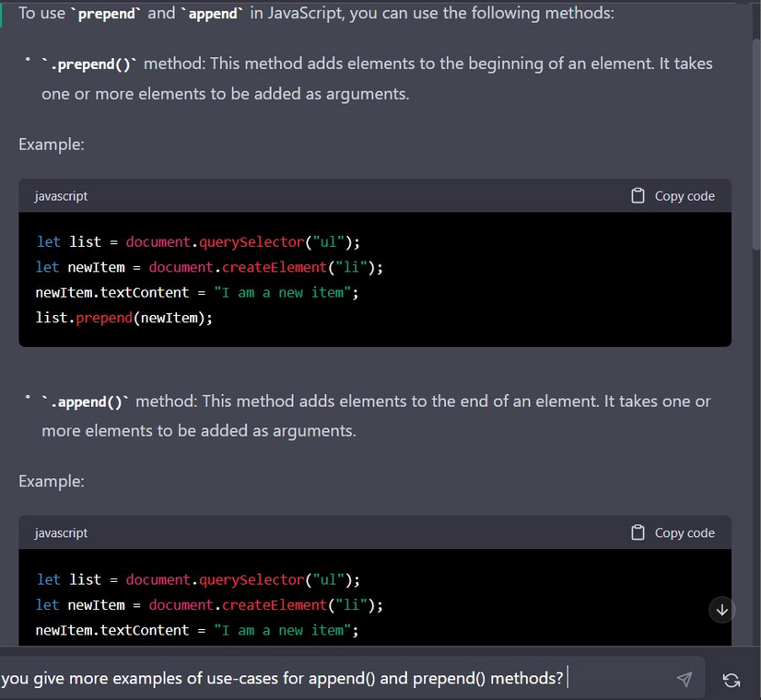Click the first 'let list = document.querySelector' line
This screenshot has width=761, height=700.
point(198,241)
